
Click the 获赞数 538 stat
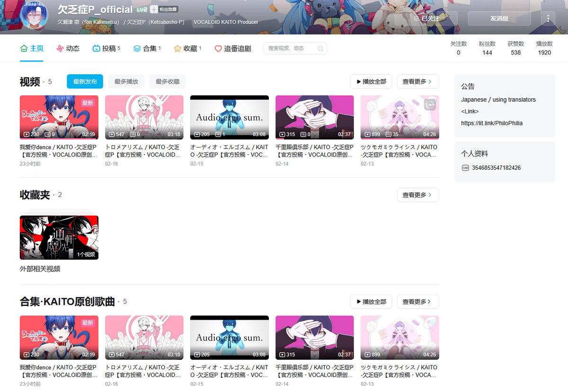click(516, 48)
